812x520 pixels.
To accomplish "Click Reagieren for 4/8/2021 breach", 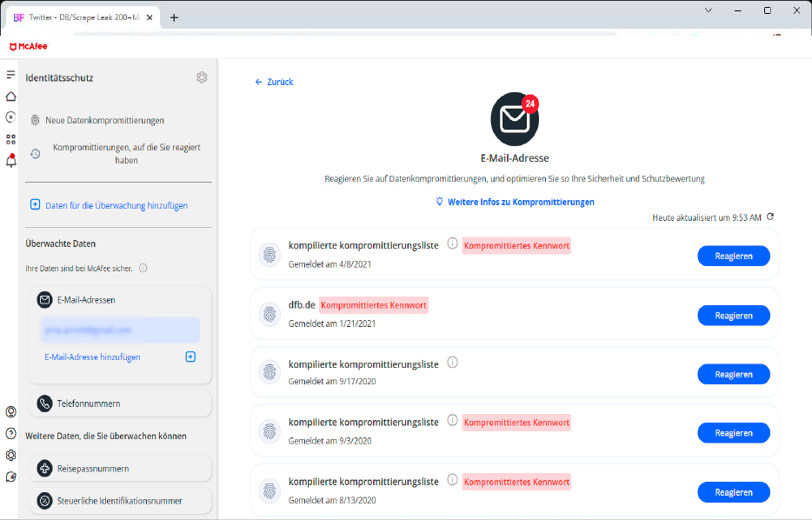I will coord(734,256).
